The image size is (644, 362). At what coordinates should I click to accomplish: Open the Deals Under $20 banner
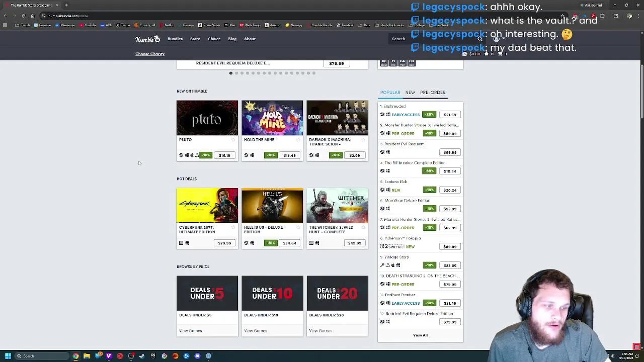click(337, 293)
